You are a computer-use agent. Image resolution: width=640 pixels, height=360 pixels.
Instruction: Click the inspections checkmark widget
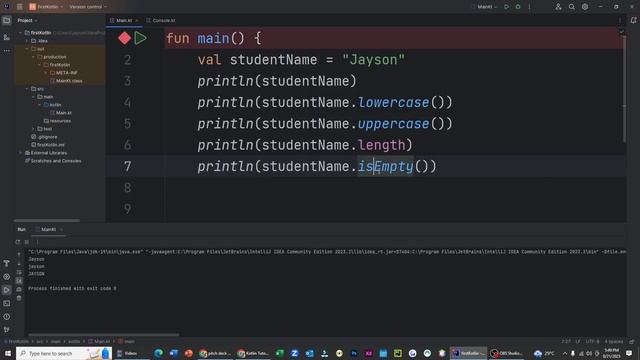pyautogui.click(x=622, y=32)
